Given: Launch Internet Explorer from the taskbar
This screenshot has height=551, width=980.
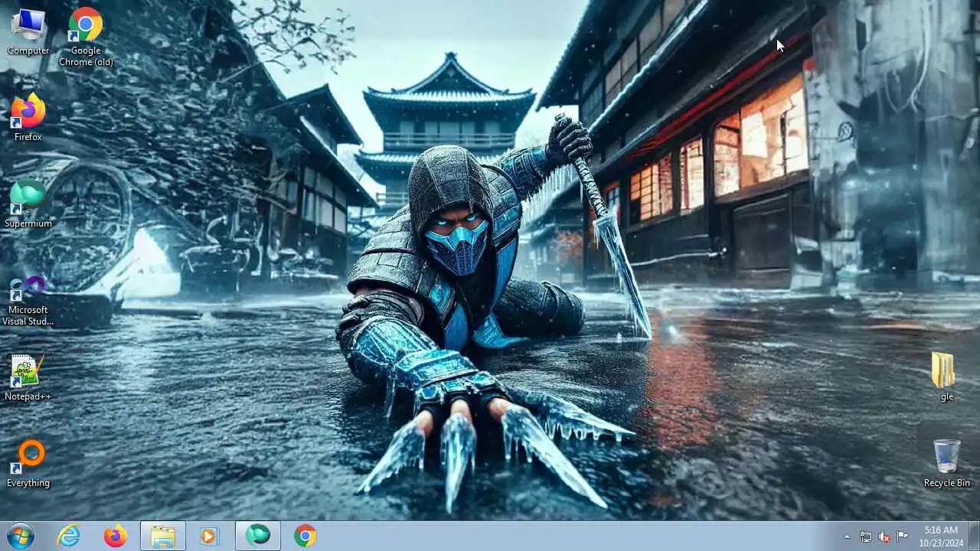Looking at the screenshot, I should (x=69, y=536).
